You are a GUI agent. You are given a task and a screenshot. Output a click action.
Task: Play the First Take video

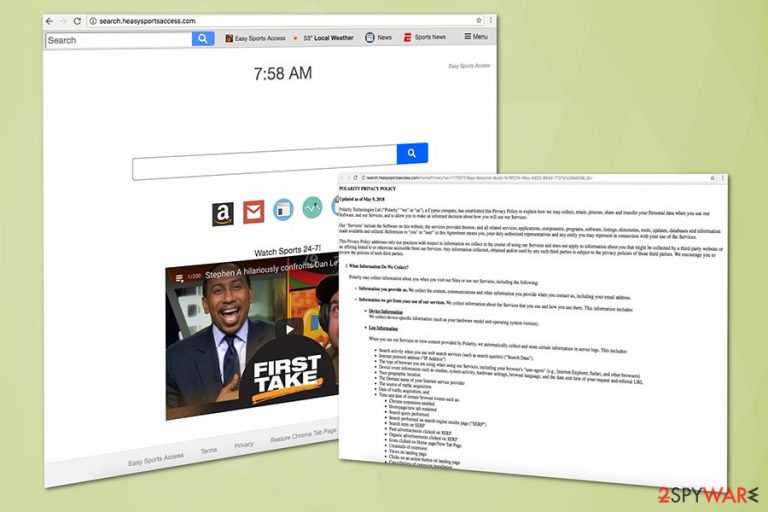coord(289,329)
